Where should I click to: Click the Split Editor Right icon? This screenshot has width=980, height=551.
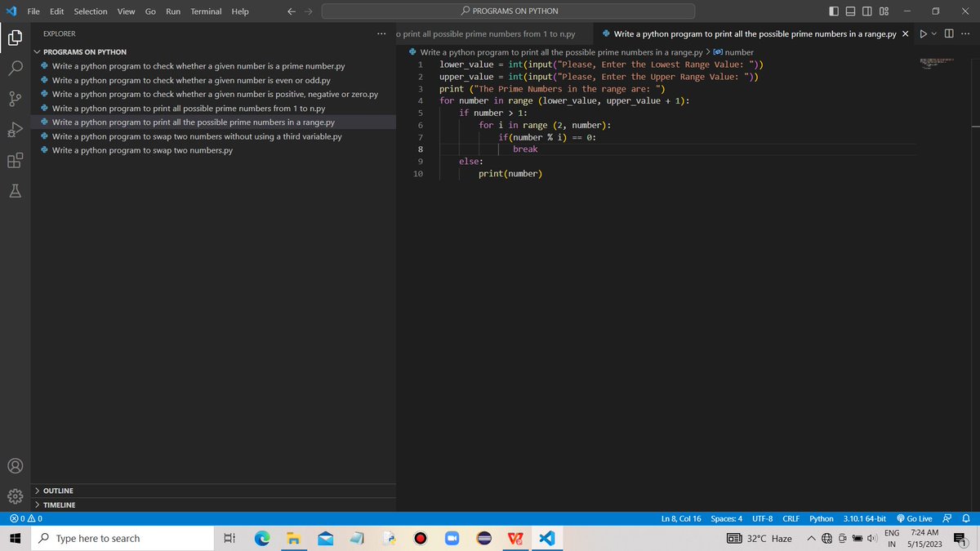pyautogui.click(x=949, y=34)
